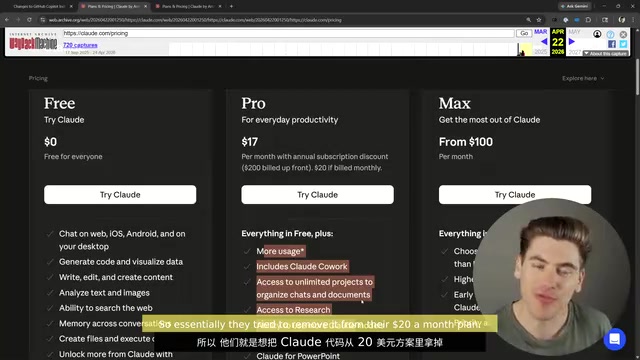Click 'Claude for PowerPoint' feature text

point(298,356)
